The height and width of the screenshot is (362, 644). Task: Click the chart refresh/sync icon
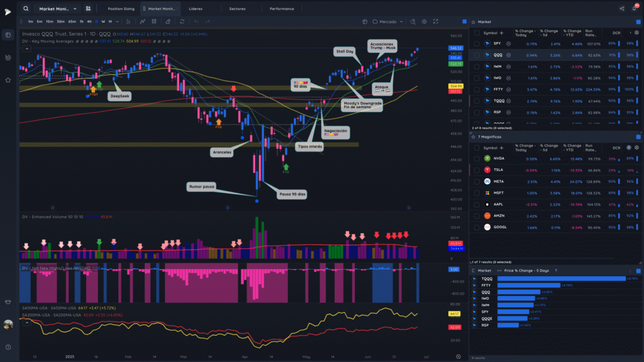point(182,22)
